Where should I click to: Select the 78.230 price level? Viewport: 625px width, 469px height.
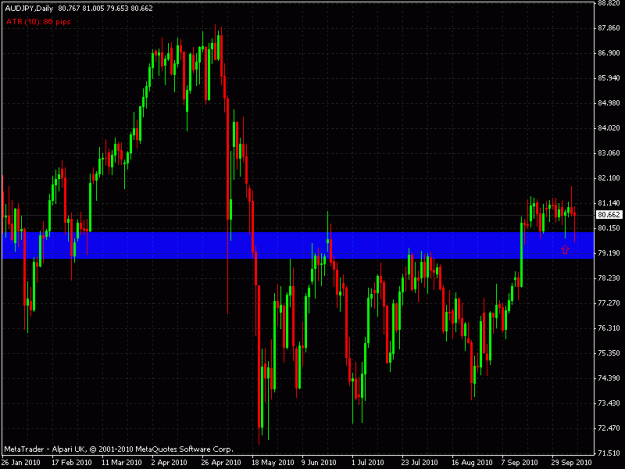609,278
